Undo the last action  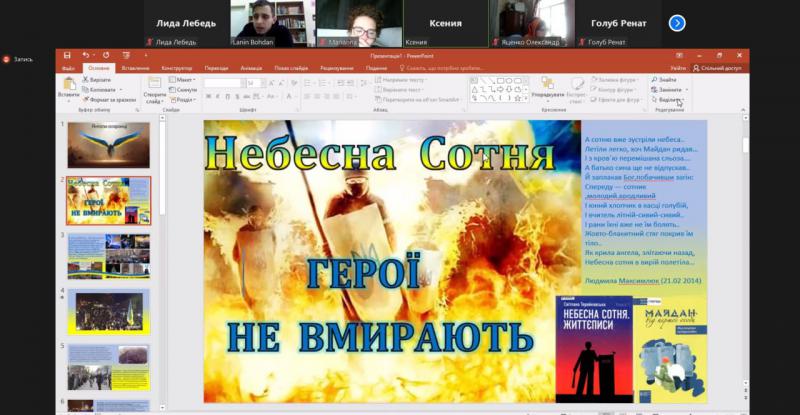tap(86, 55)
